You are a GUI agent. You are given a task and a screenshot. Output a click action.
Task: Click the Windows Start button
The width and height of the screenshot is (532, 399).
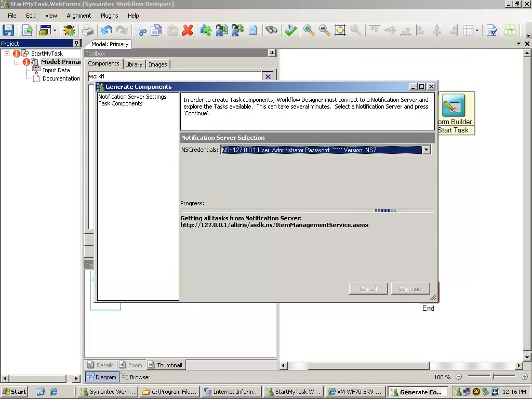tap(14, 392)
